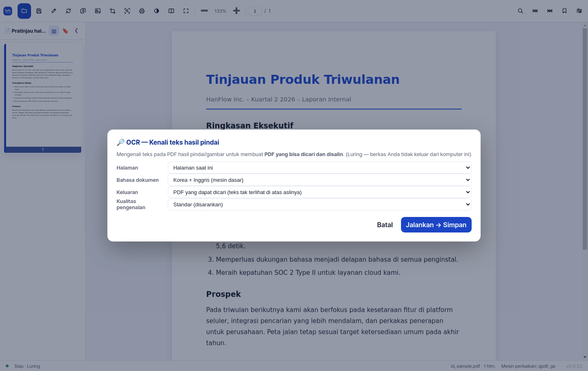This screenshot has height=371, width=588.
Task: Zoom out with the minus icon
Action: click(x=204, y=11)
